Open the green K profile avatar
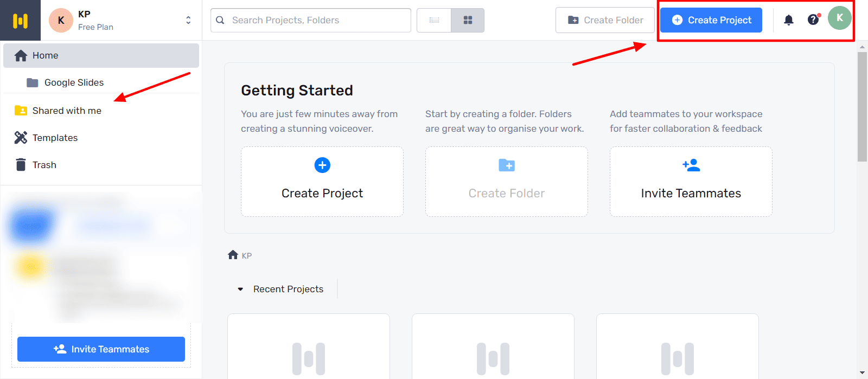This screenshot has height=379, width=868. 839,18
